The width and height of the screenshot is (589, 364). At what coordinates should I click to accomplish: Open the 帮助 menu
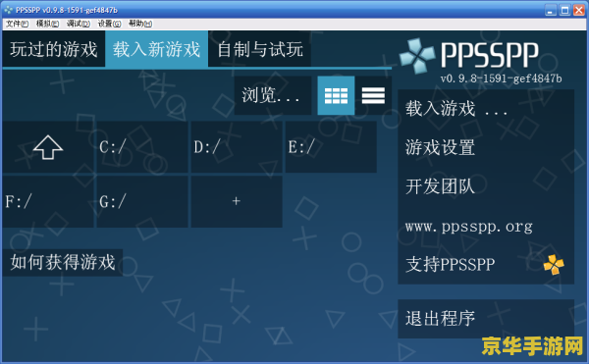coord(140,24)
